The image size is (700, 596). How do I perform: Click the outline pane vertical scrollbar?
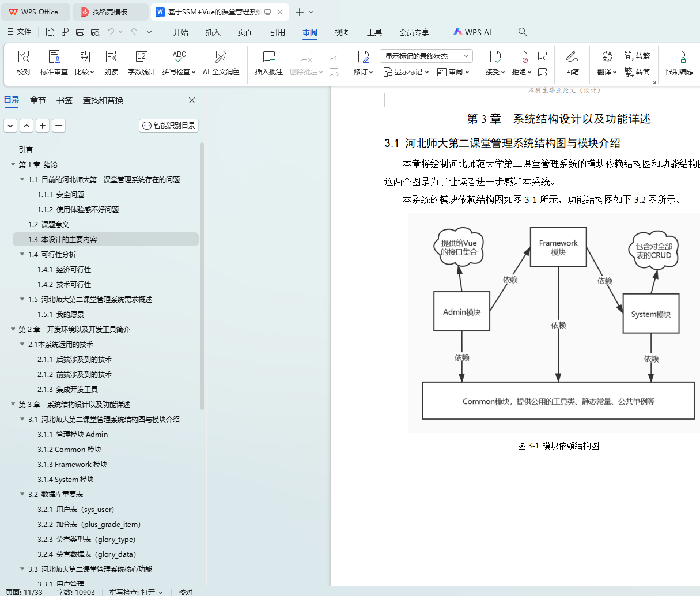pyautogui.click(x=202, y=277)
